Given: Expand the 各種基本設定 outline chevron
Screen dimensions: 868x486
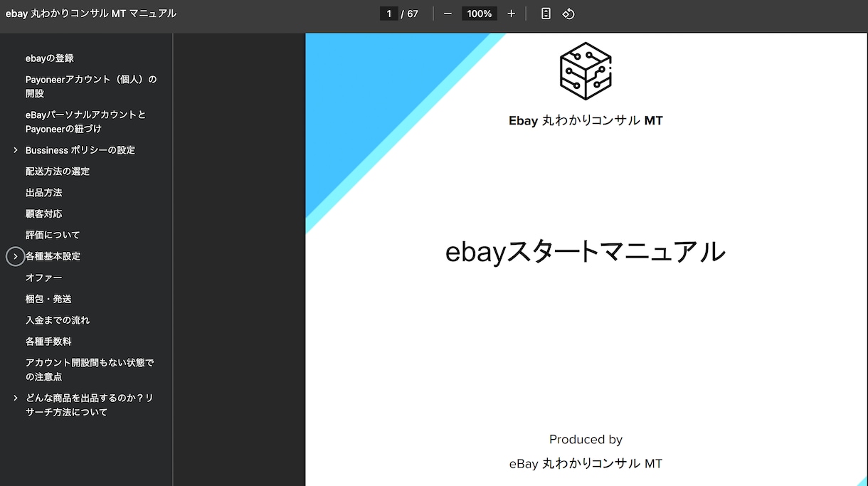Looking at the screenshot, I should tap(16, 256).
